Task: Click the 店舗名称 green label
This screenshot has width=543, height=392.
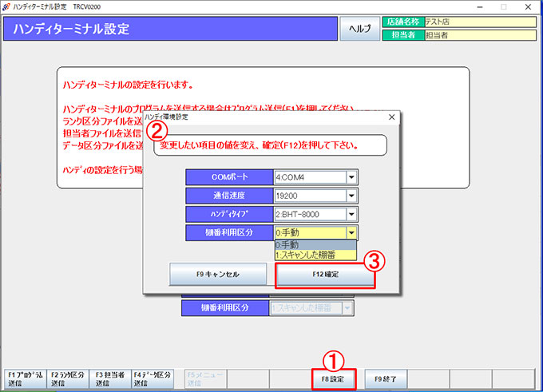Action: [403, 22]
